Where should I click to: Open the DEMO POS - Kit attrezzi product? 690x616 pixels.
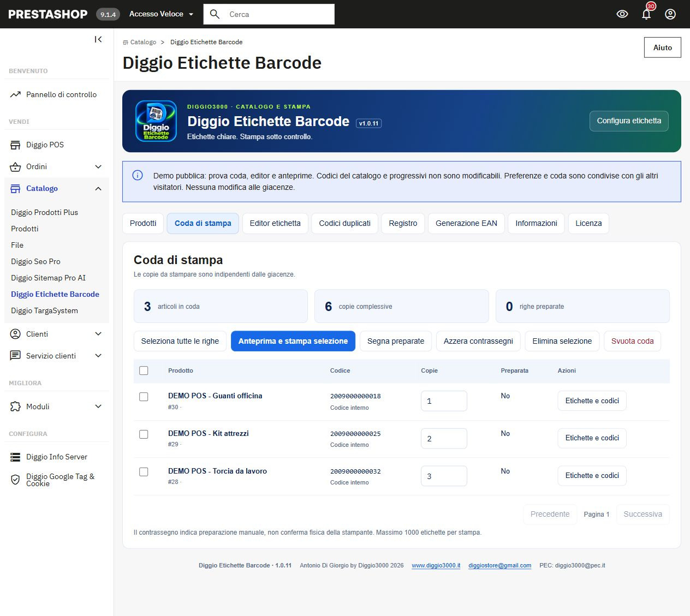[209, 433]
